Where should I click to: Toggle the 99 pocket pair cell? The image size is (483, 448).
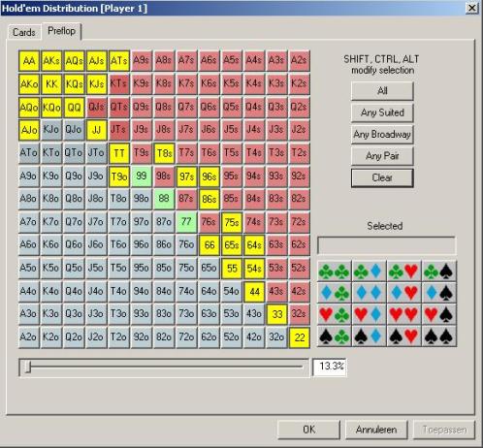[142, 176]
